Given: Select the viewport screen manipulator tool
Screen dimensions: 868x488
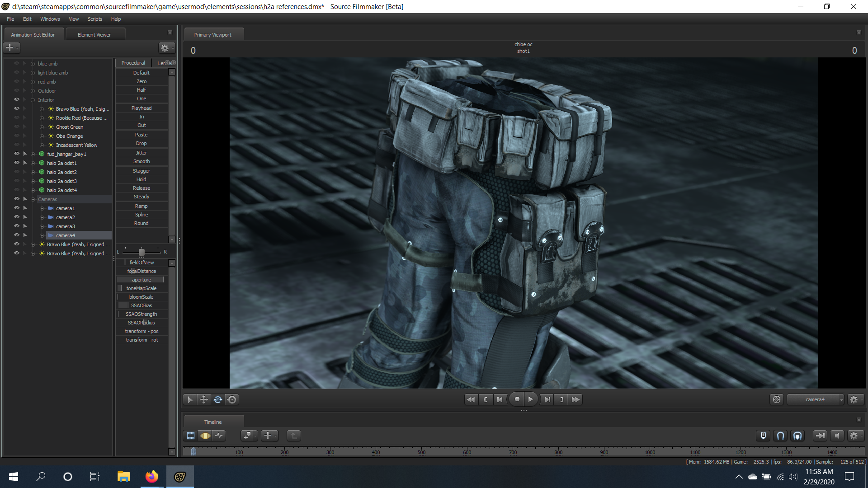Looking at the screenshot, I should tap(232, 399).
